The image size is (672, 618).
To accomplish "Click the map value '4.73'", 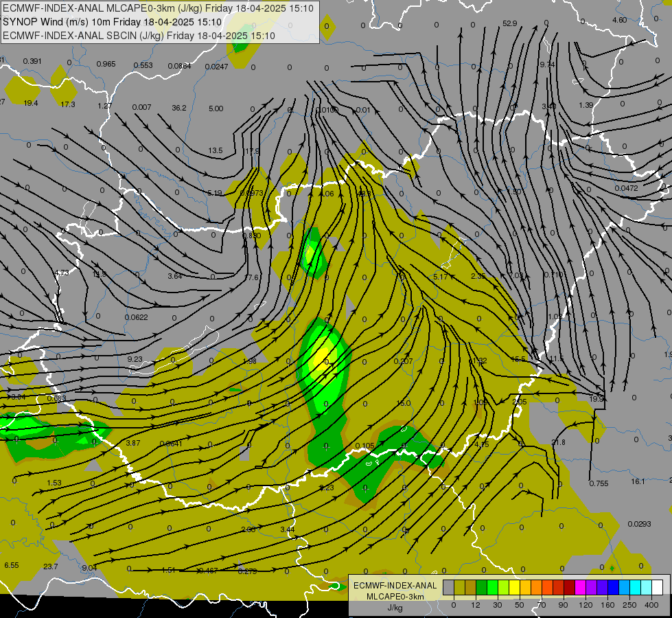I will pyautogui.click(x=62, y=273).
